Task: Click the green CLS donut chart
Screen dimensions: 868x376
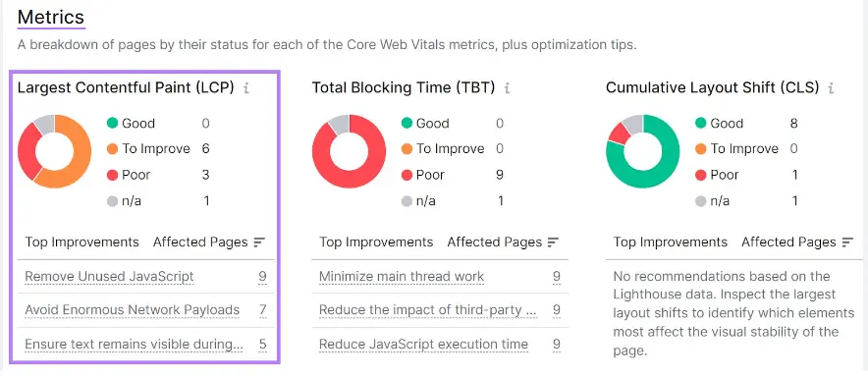Action: pos(643,151)
